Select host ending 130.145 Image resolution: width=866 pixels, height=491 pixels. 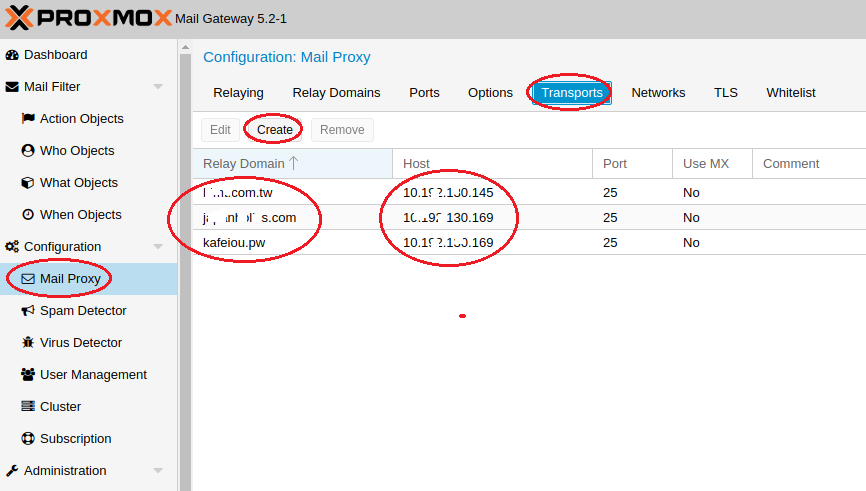(x=448, y=192)
